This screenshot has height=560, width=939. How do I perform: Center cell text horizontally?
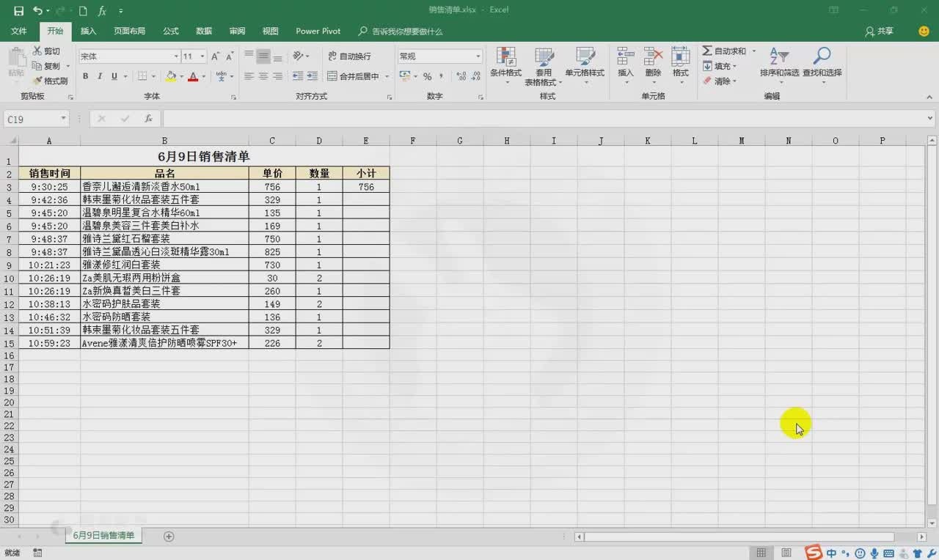pyautogui.click(x=263, y=76)
